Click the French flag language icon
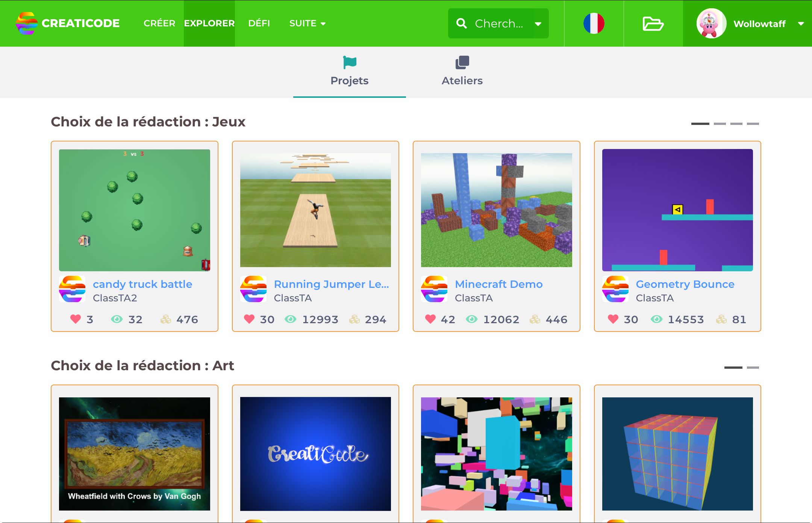Screen dimensions: 812x523 (594, 23)
